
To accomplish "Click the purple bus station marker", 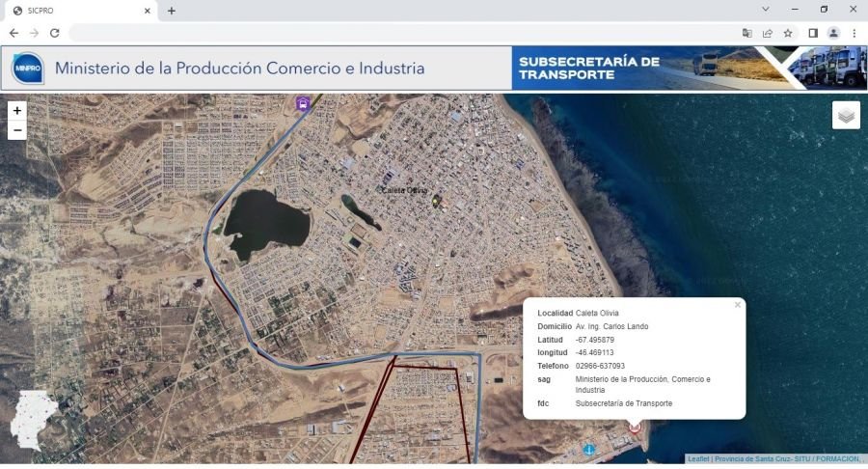I will click(302, 103).
